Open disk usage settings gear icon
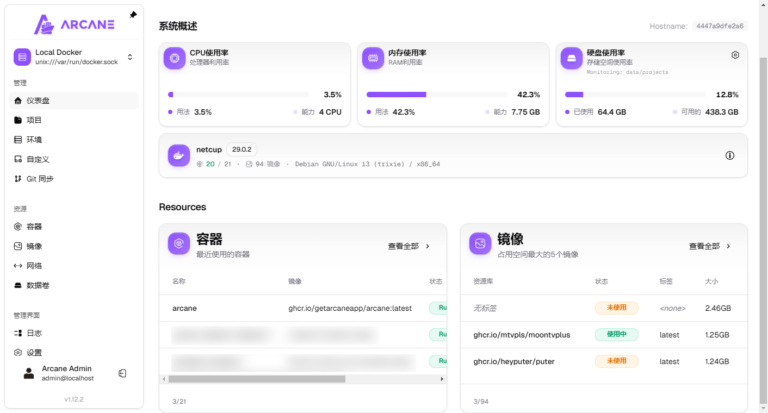Viewport: 768px width, 413px height. (735, 55)
